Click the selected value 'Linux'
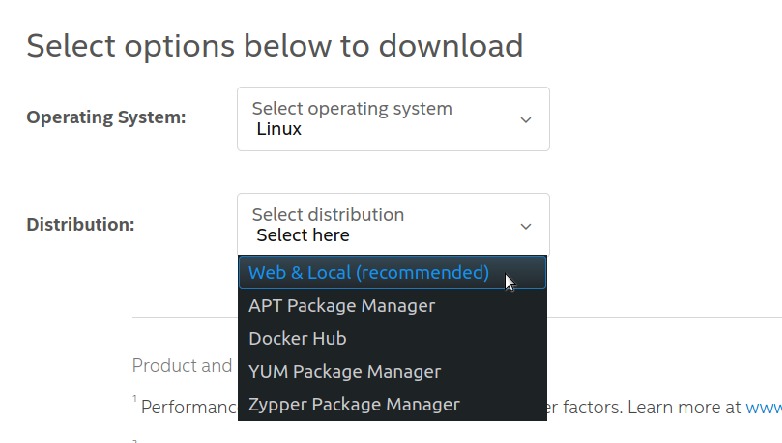782x443 pixels. click(x=279, y=129)
